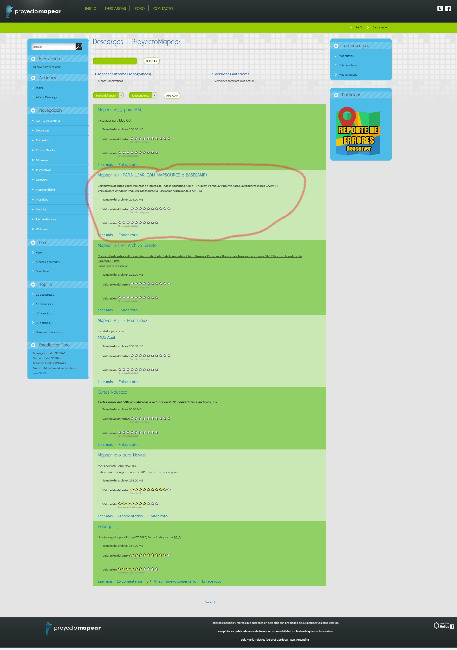Click the round icon beside the Navegación heading
Image resolution: width=457 pixels, height=650 pixels.
tap(33, 110)
